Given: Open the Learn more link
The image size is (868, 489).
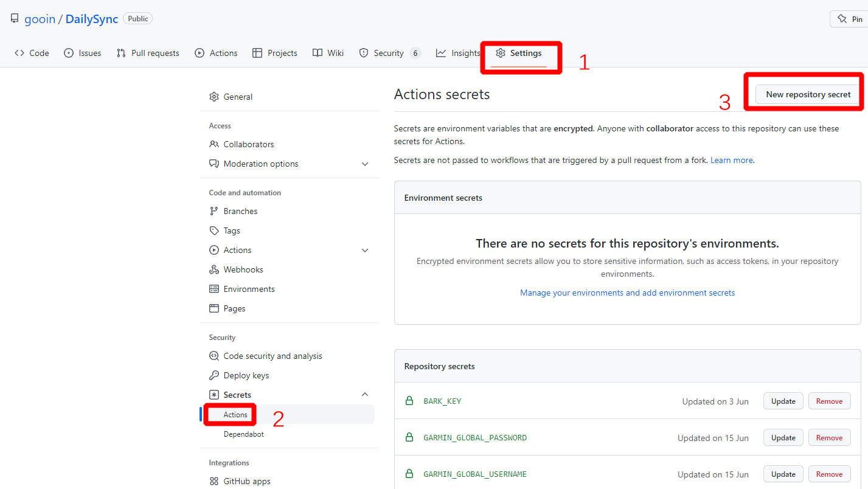Looking at the screenshot, I should pyautogui.click(x=732, y=160).
